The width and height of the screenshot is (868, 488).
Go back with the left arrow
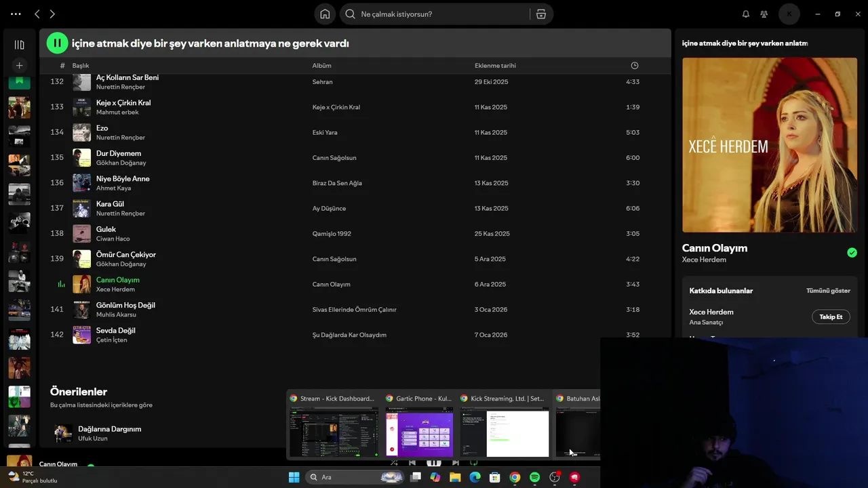coord(37,14)
